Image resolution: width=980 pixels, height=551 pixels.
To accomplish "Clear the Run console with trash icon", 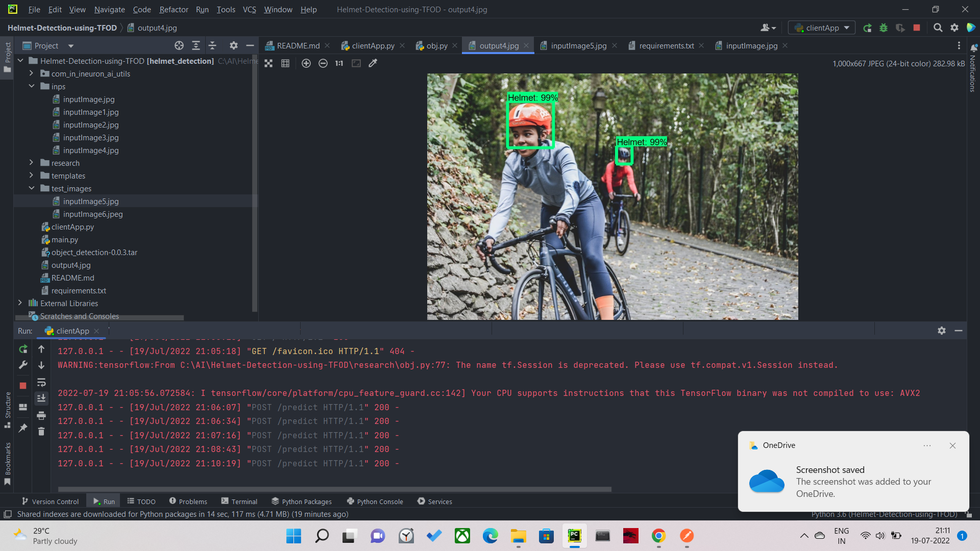I will coord(41,432).
